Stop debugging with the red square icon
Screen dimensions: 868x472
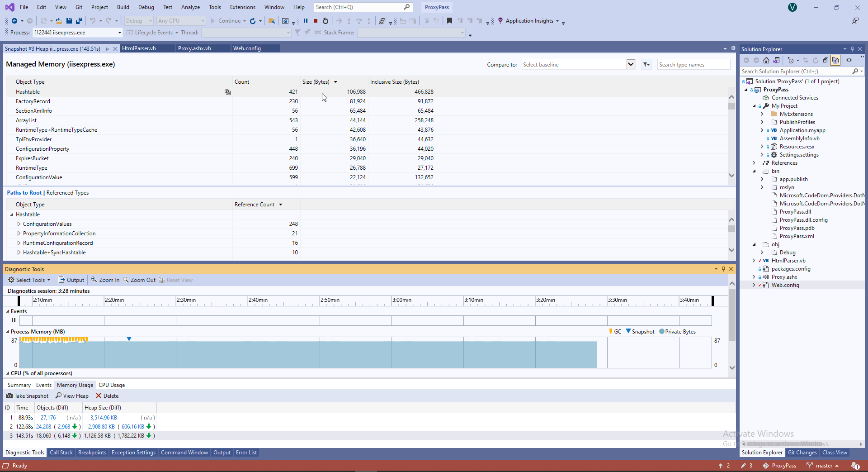click(x=316, y=21)
